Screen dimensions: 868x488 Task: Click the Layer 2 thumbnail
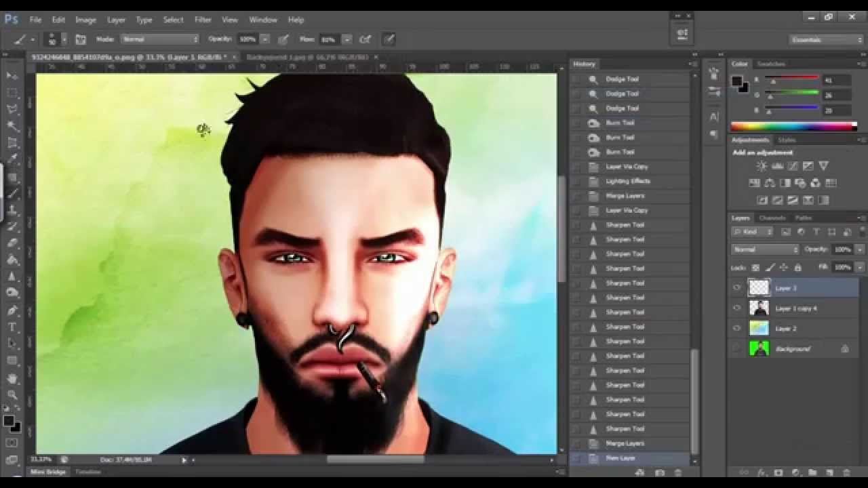(x=758, y=329)
